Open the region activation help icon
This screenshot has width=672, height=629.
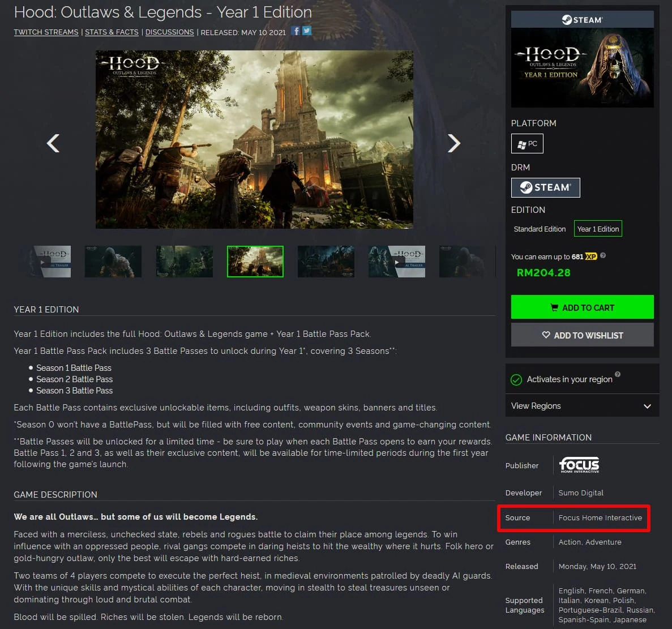(x=618, y=374)
